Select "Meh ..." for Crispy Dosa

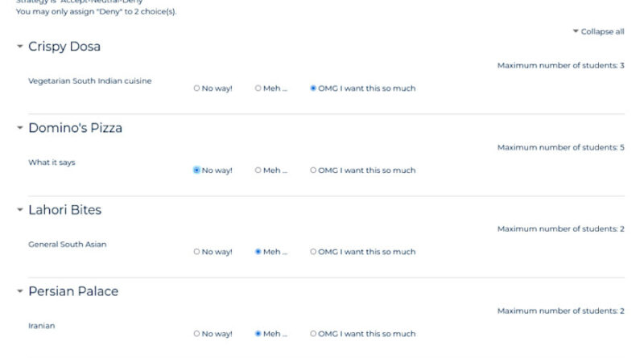pyautogui.click(x=258, y=88)
